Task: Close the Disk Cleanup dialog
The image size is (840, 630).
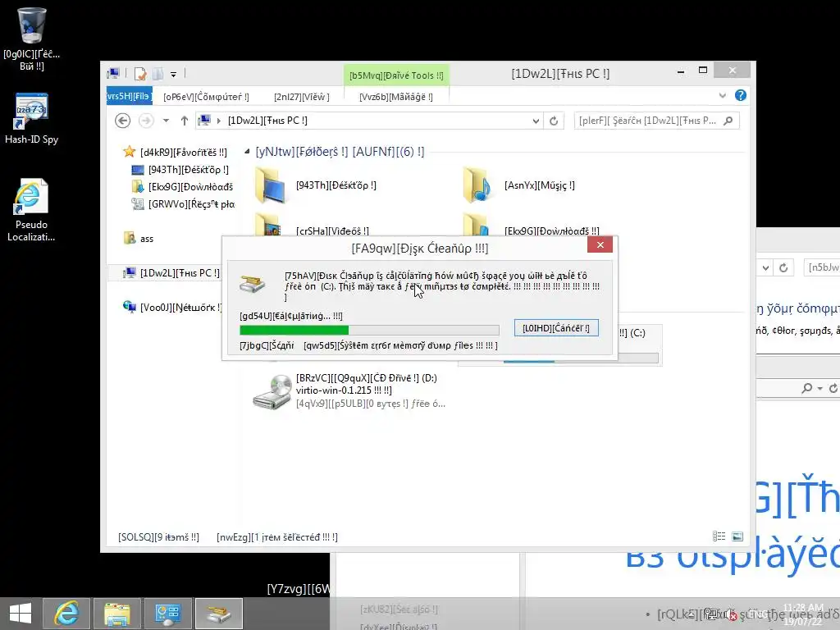Action: [x=600, y=244]
